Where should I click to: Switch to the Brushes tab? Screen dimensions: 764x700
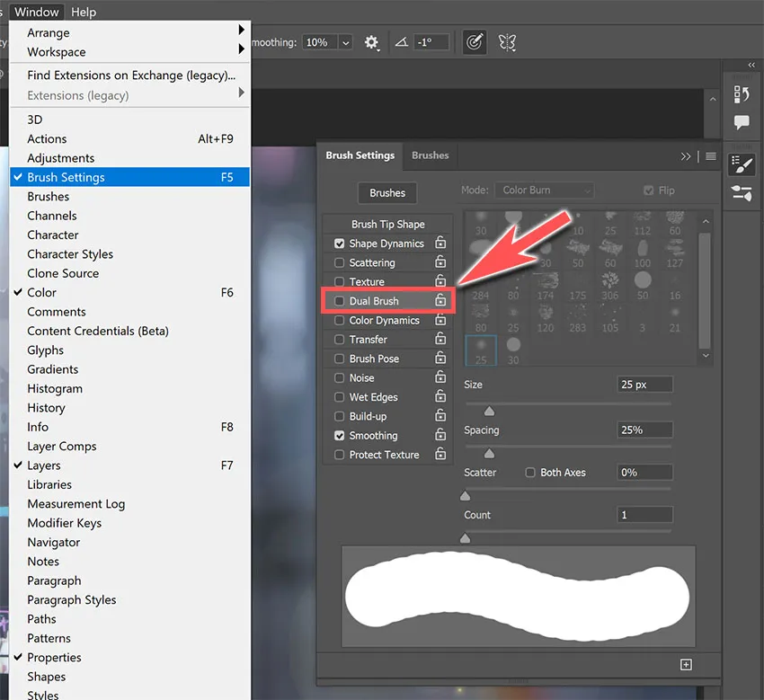click(429, 155)
